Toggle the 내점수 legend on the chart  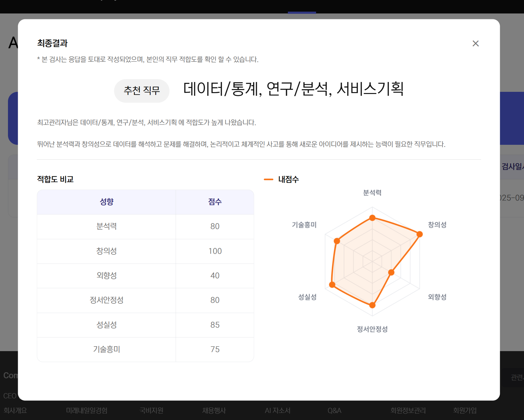click(x=281, y=179)
